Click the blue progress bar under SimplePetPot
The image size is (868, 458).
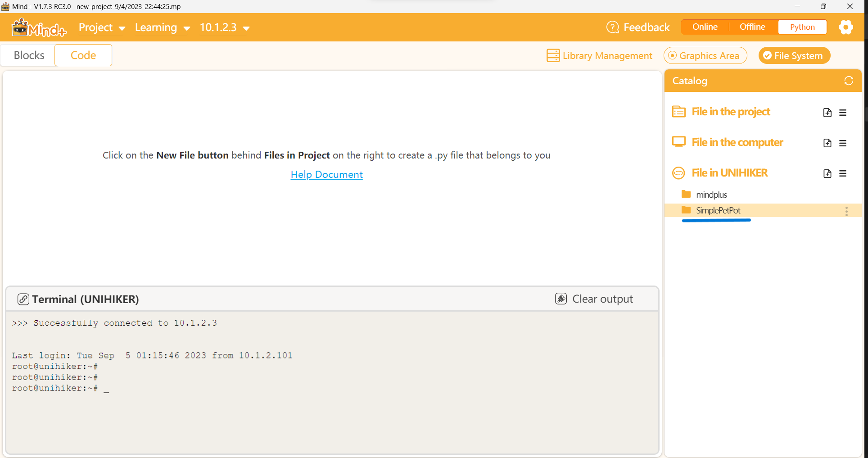pyautogui.click(x=716, y=220)
